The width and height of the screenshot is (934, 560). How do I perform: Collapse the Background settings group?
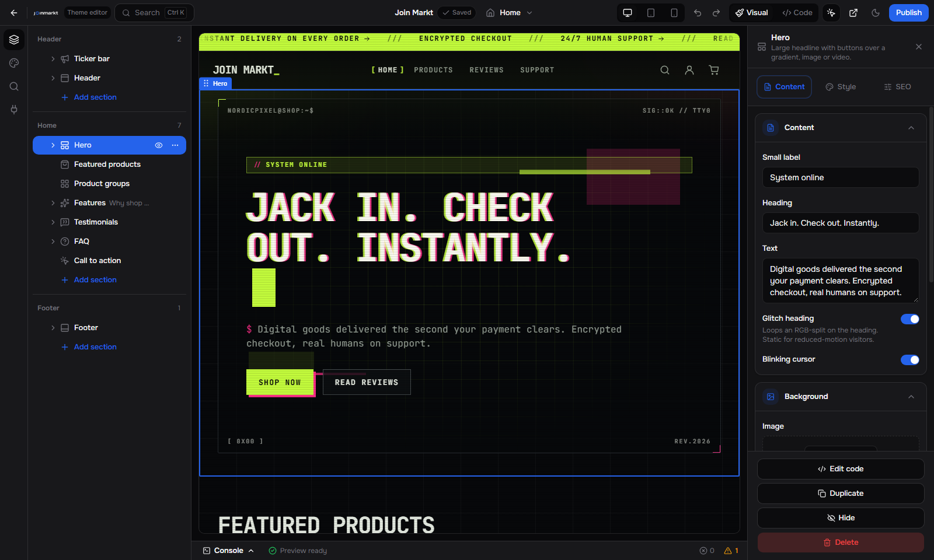[911, 397]
